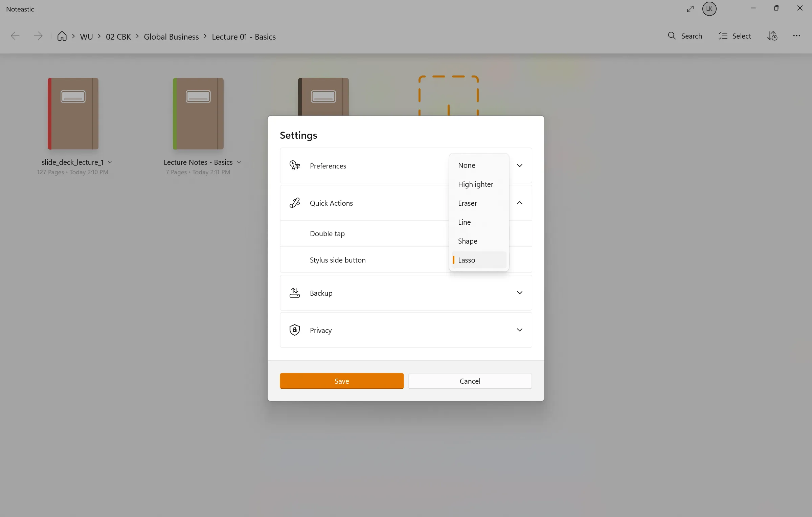The height and width of the screenshot is (517, 812).
Task: Click the Quick Actions section title
Action: point(331,203)
